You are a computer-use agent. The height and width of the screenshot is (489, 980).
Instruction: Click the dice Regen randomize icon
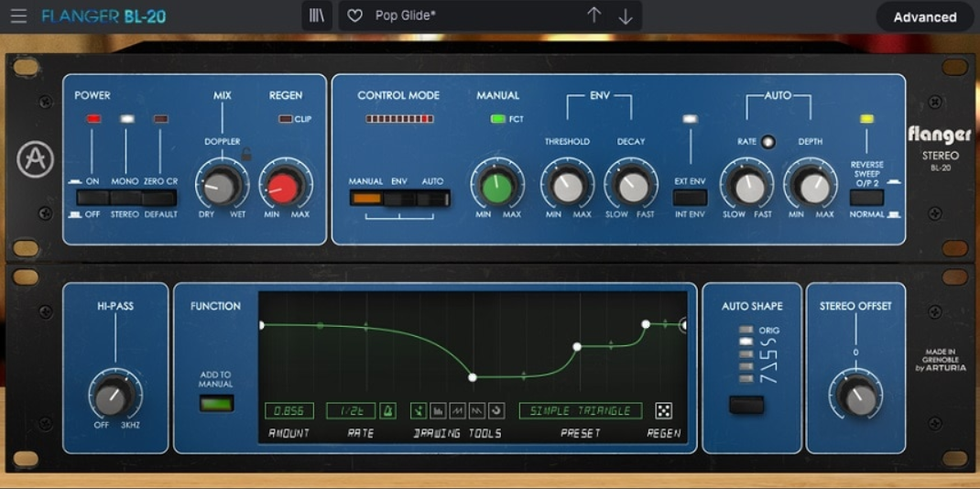coord(663,411)
